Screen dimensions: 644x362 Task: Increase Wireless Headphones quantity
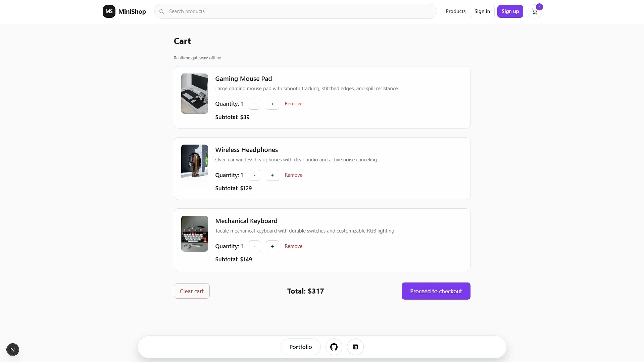pos(273,175)
